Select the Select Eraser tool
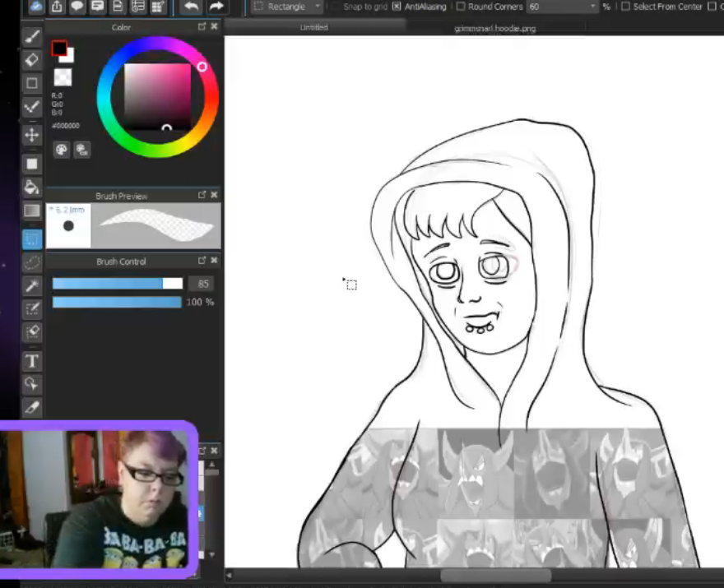Image resolution: width=724 pixels, height=588 pixels. (32, 332)
